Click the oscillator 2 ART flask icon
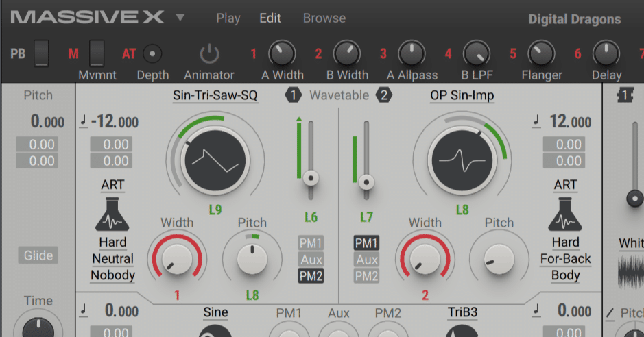 564,214
